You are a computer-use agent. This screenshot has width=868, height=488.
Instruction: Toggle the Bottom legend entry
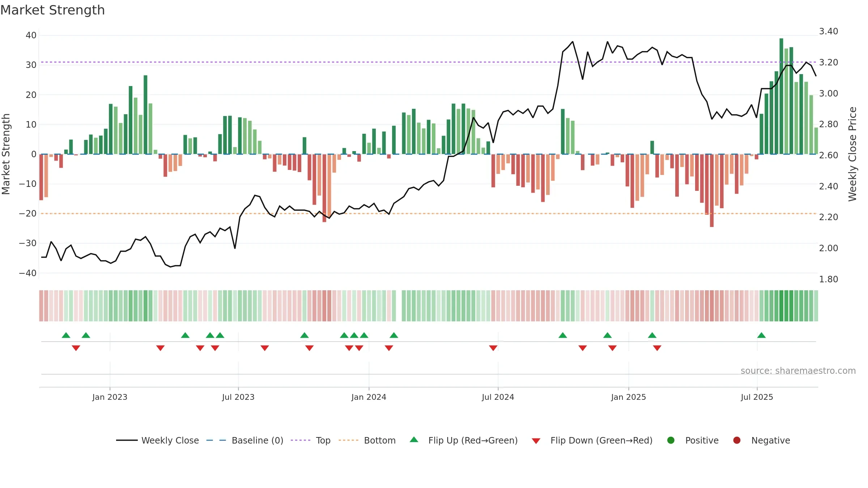367,440
